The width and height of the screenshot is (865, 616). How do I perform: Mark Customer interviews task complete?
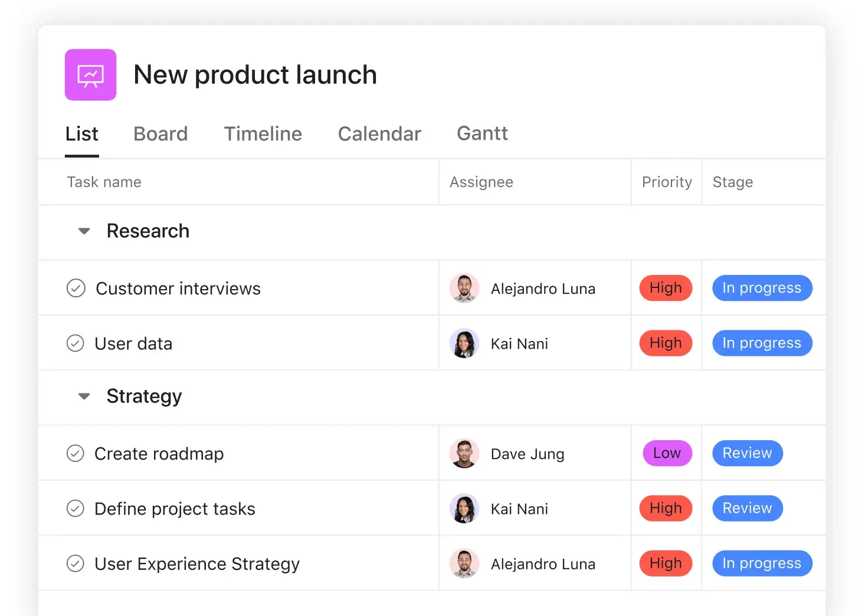76,289
